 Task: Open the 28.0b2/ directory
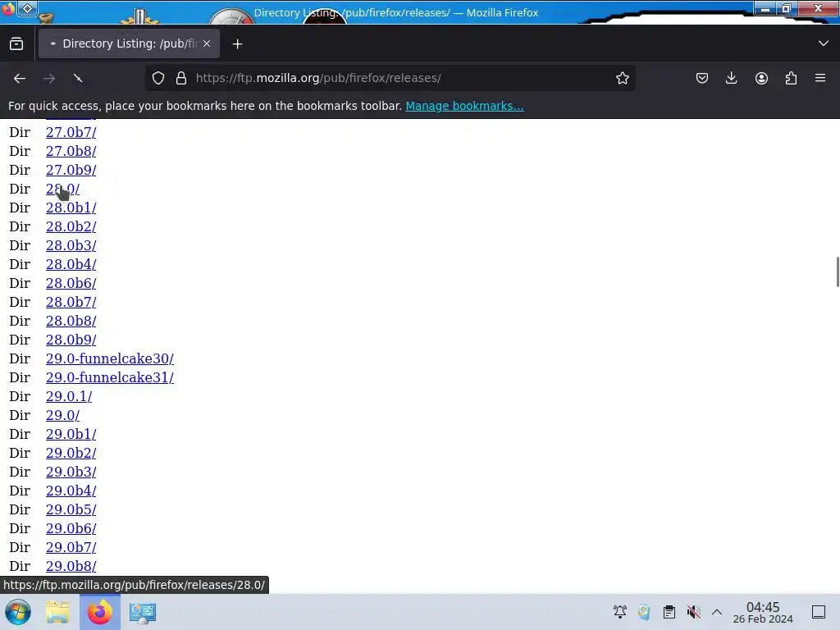[x=71, y=226]
